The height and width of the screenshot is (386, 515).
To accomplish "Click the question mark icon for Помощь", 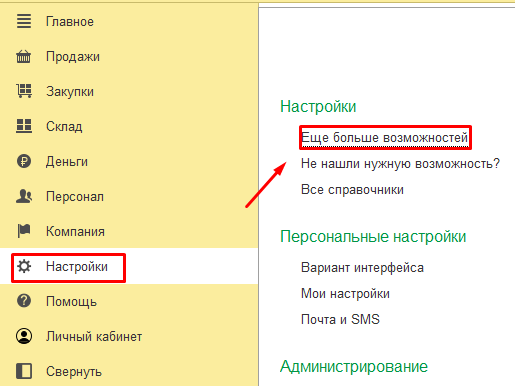I will click(x=24, y=301).
